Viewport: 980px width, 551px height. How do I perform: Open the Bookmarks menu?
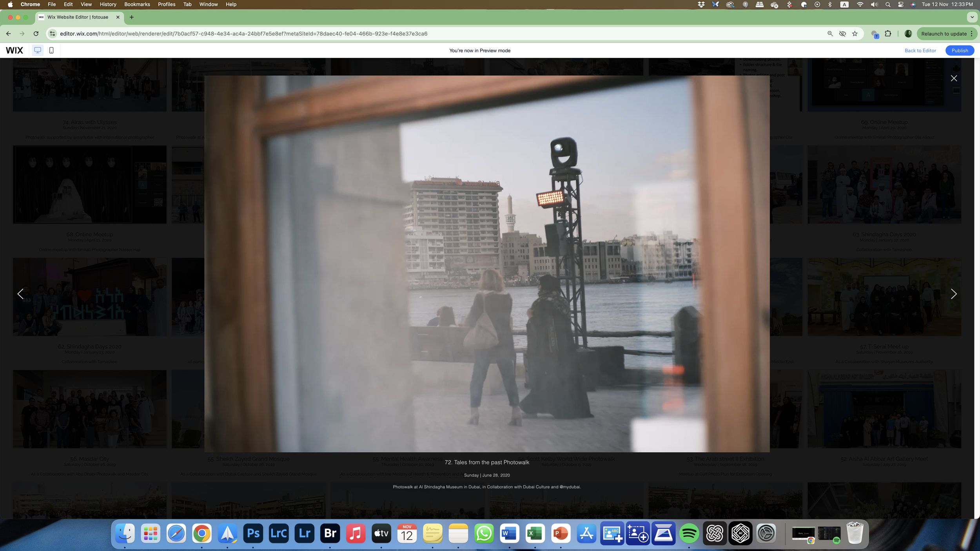click(137, 4)
